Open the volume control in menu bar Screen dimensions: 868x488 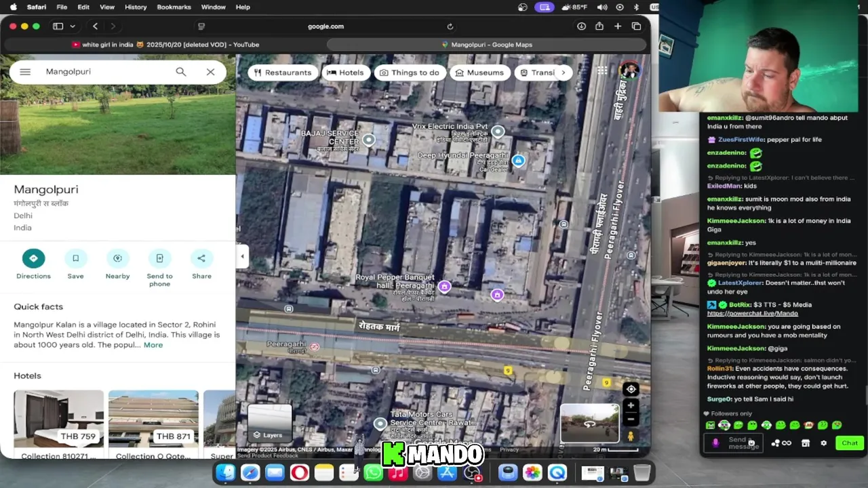(602, 7)
